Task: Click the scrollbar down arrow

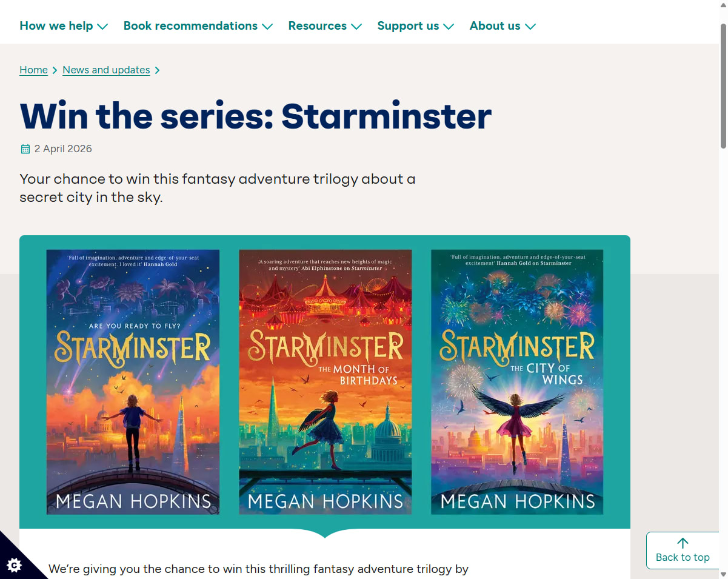Action: [723, 574]
